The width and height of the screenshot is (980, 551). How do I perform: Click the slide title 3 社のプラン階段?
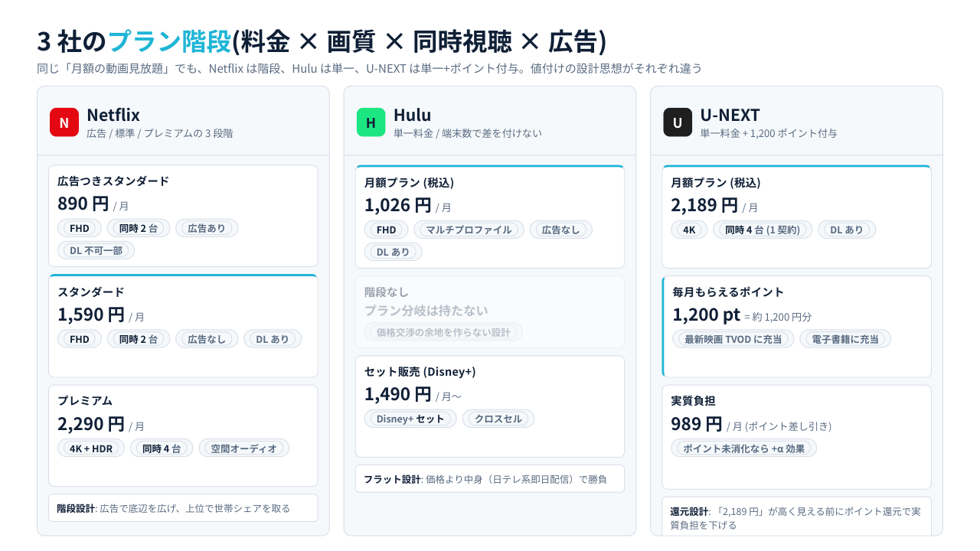point(134,41)
